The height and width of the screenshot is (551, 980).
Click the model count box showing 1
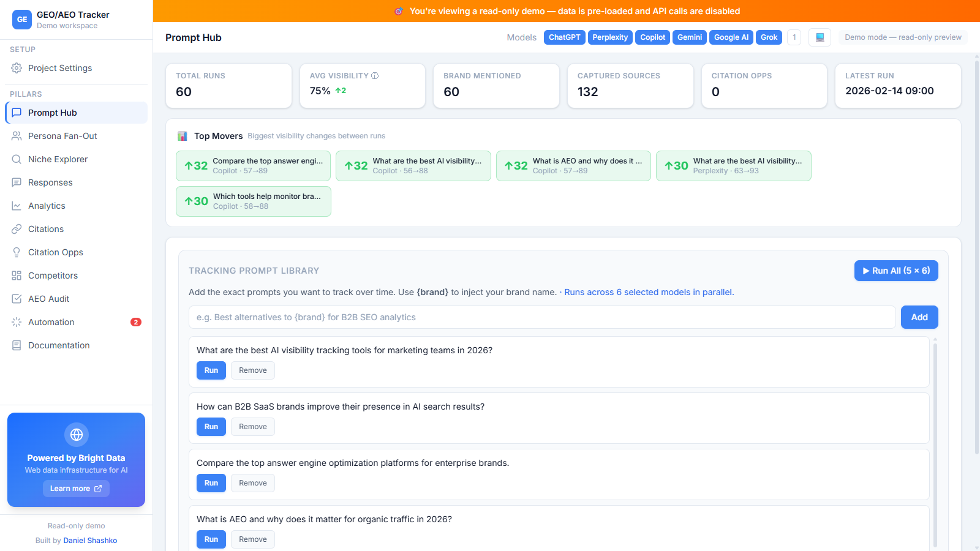click(794, 37)
